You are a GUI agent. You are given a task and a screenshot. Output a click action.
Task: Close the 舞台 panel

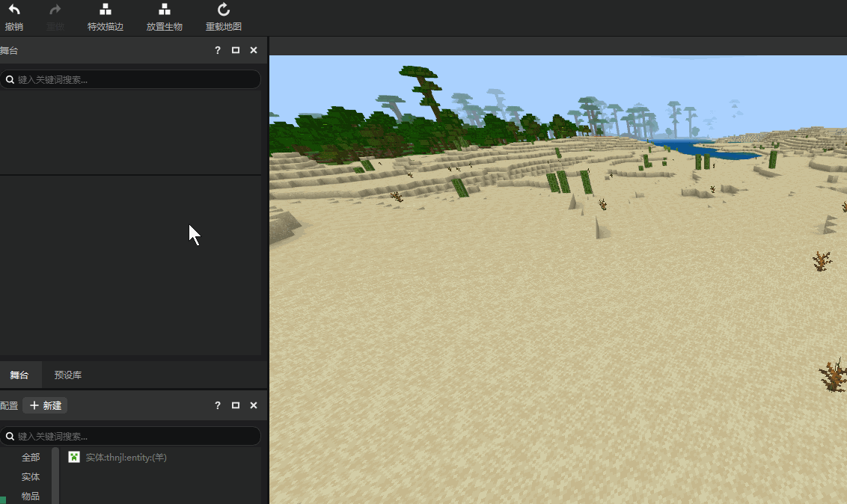tap(254, 50)
